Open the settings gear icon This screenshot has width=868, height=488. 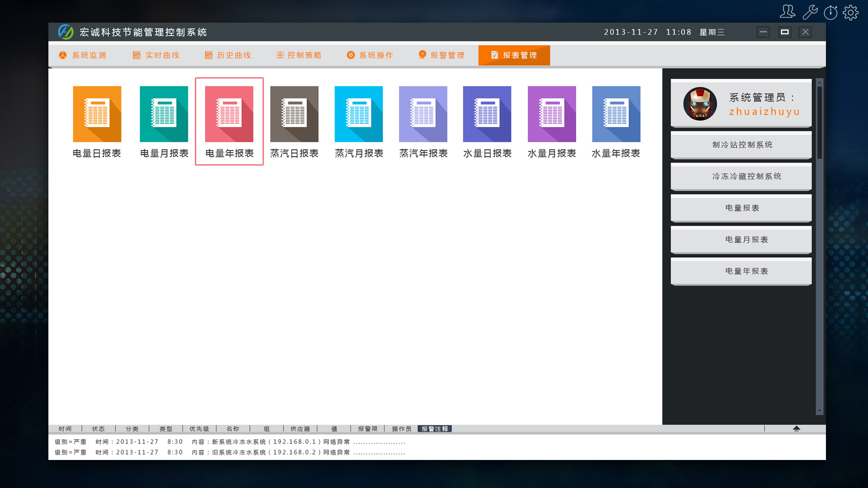click(851, 12)
